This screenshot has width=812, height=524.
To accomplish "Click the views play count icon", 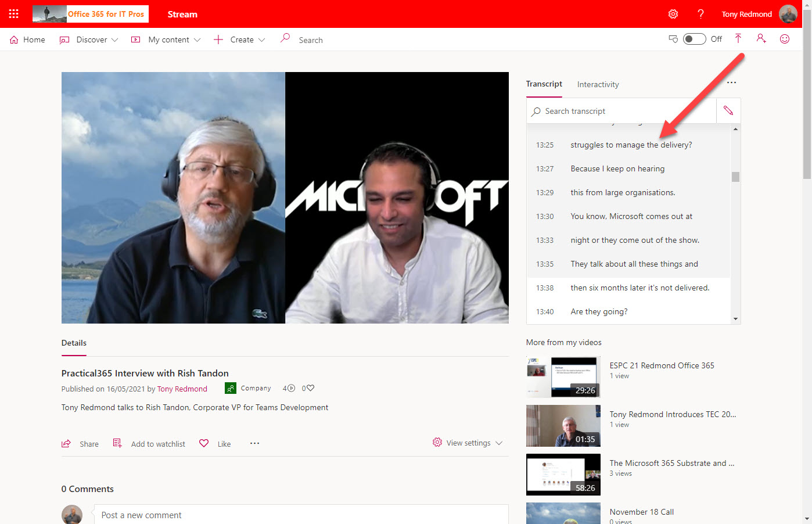I will [x=292, y=388].
